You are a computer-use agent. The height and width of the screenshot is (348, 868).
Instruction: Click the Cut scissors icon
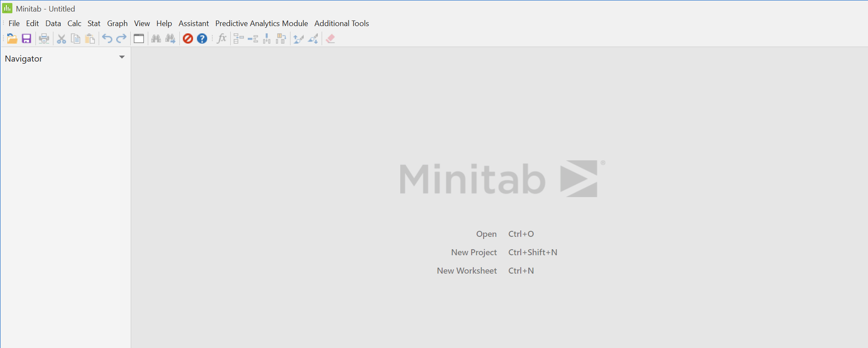(62, 38)
